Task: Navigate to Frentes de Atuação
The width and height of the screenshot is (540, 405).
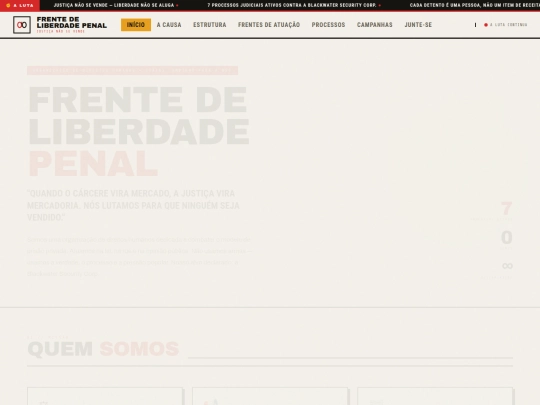Action: tap(269, 25)
